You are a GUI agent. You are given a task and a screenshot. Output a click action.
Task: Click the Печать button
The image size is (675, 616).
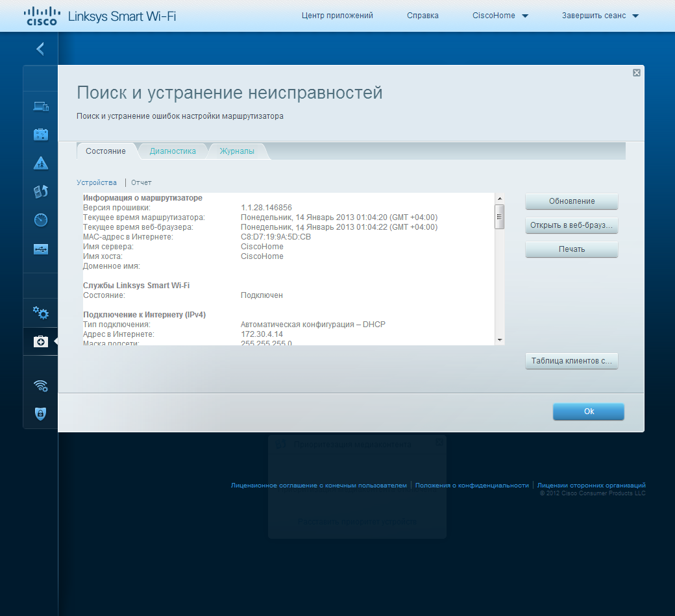(572, 249)
